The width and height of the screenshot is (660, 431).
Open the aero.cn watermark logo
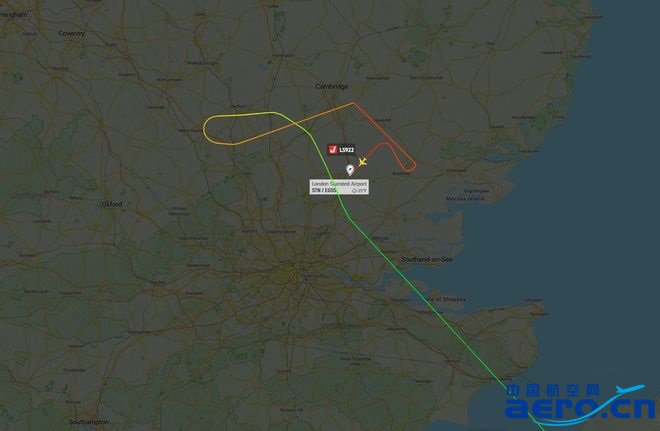(580, 405)
